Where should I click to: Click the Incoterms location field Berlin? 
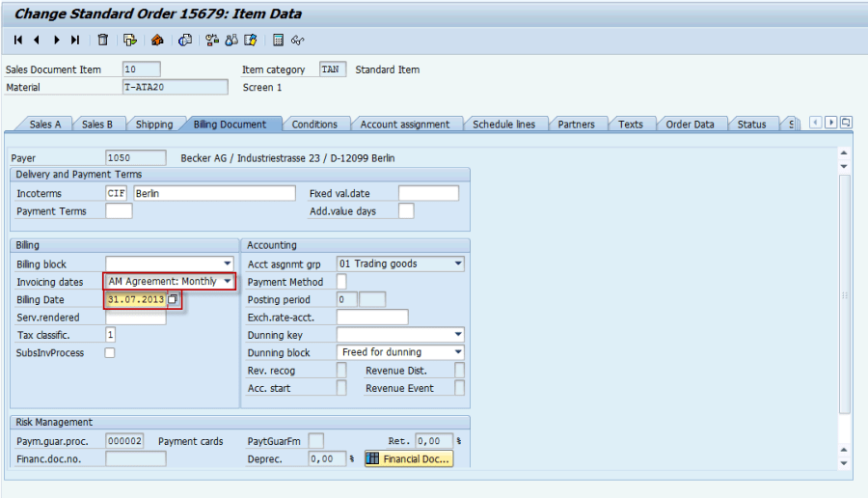(x=214, y=193)
